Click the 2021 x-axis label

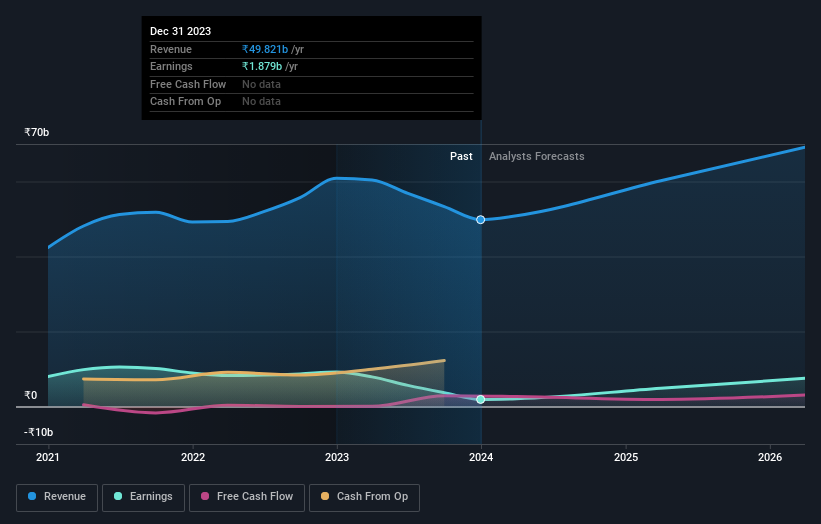point(48,457)
